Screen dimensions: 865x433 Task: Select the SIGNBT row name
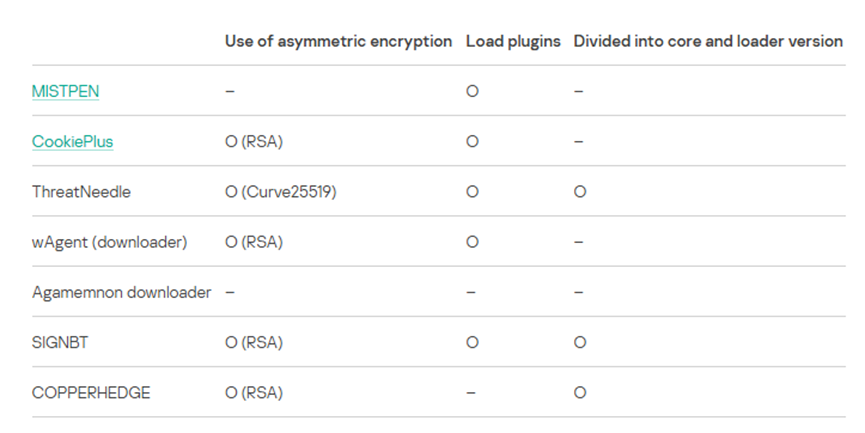click(x=60, y=342)
